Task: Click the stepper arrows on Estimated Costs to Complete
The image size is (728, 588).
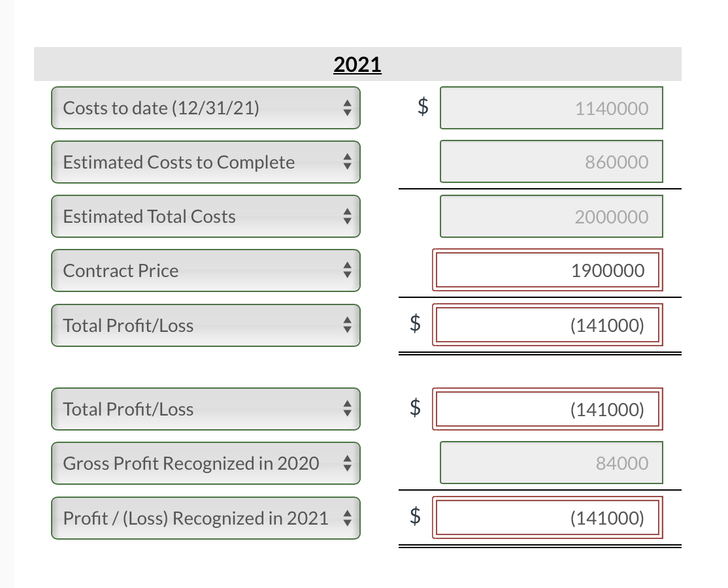Action: [x=348, y=161]
